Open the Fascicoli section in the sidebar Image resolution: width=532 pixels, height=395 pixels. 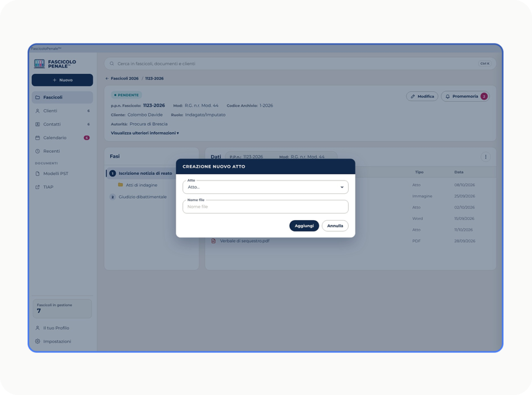pyautogui.click(x=62, y=97)
